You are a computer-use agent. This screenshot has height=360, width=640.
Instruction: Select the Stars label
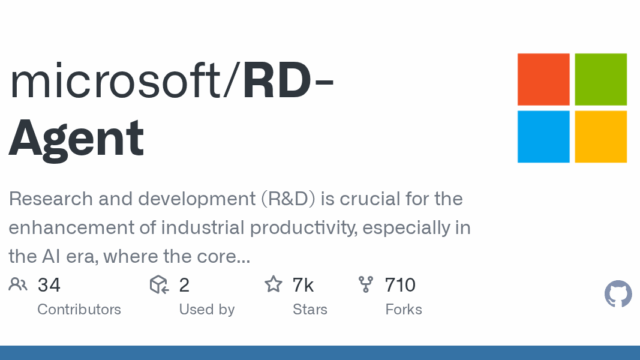tap(310, 309)
